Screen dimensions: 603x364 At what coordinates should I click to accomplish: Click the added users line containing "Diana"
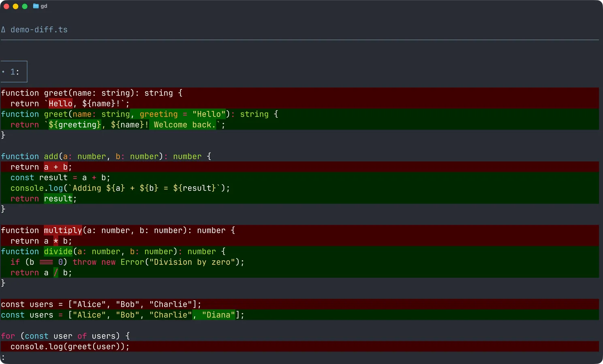pos(300,315)
